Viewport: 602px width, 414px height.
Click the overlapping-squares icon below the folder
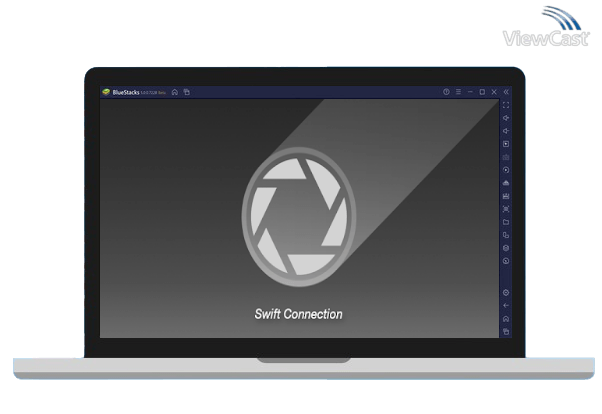[x=506, y=235]
